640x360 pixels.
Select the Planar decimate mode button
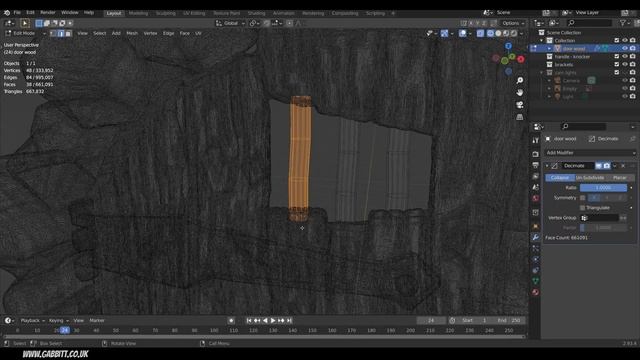[x=620, y=178]
